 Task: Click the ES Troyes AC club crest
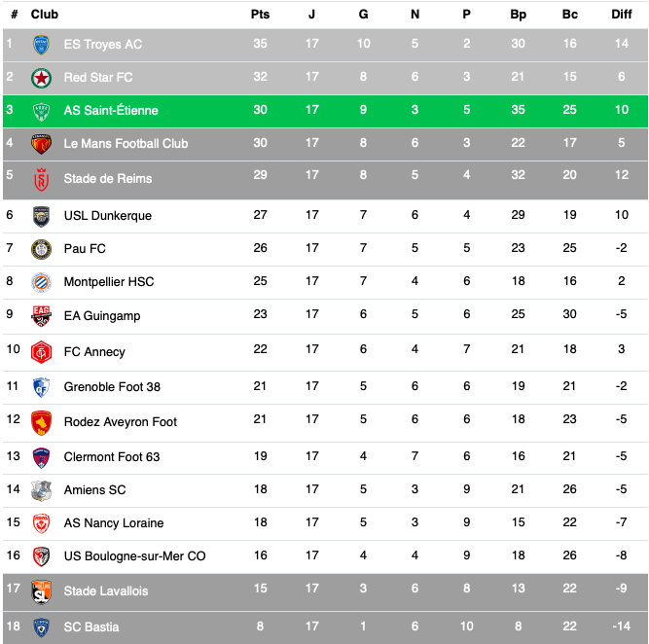[41, 44]
